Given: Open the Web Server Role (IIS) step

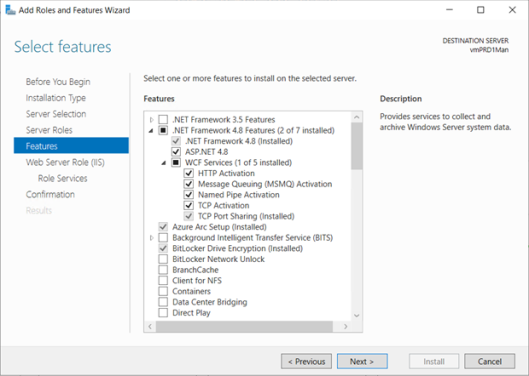Looking at the screenshot, I should pyautogui.click(x=65, y=162).
